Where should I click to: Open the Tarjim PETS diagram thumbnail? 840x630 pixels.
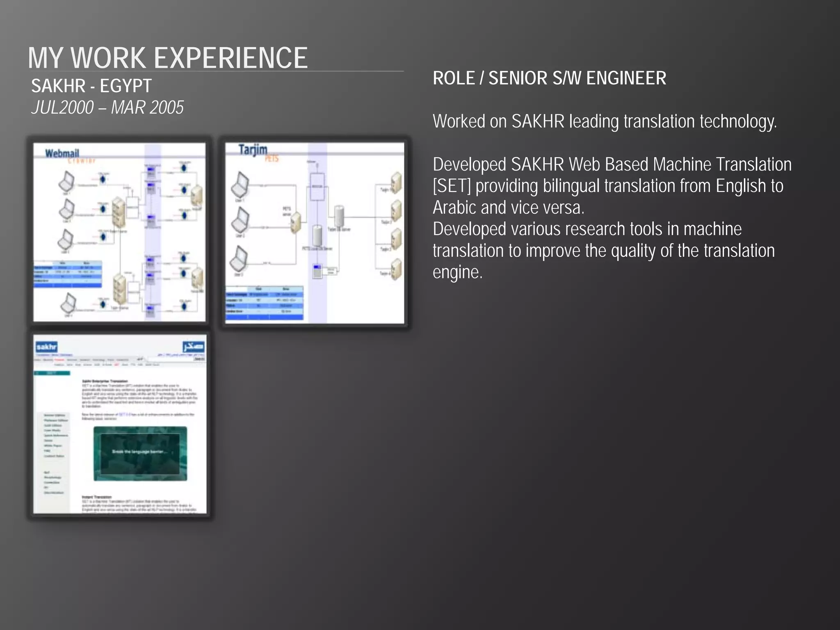[x=315, y=233]
